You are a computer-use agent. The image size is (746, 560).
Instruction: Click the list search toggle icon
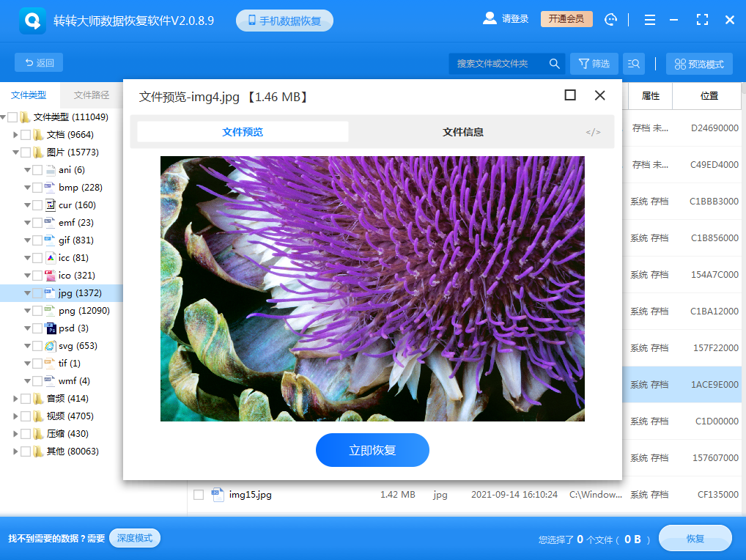click(x=634, y=64)
